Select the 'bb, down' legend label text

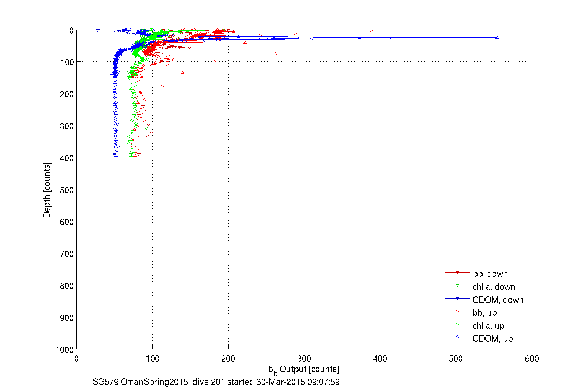[490, 274]
